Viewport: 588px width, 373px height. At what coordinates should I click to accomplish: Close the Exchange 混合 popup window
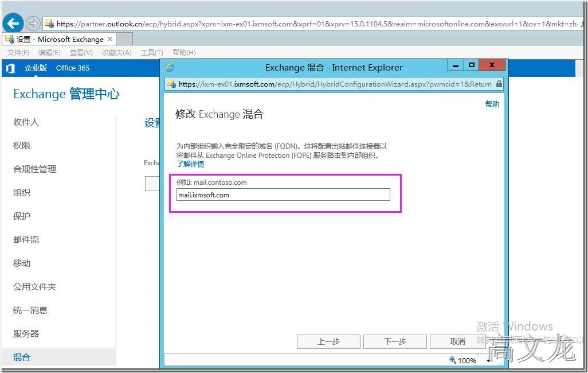click(x=492, y=65)
